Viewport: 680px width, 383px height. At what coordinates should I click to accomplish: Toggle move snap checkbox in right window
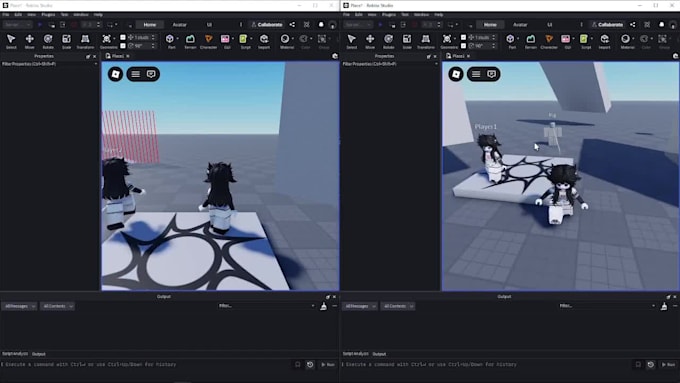point(463,38)
